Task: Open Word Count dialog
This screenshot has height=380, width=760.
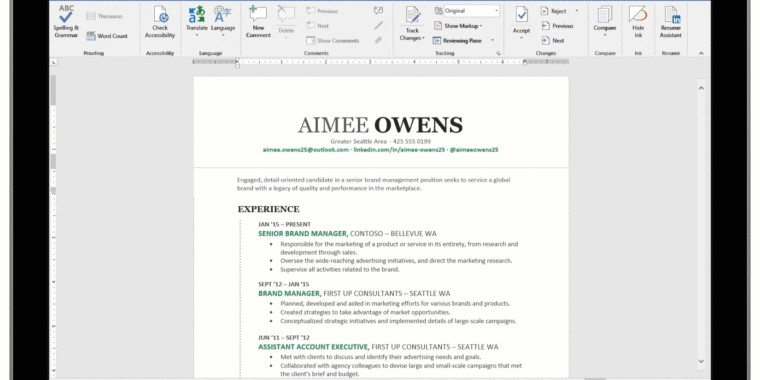Action: 107,36
